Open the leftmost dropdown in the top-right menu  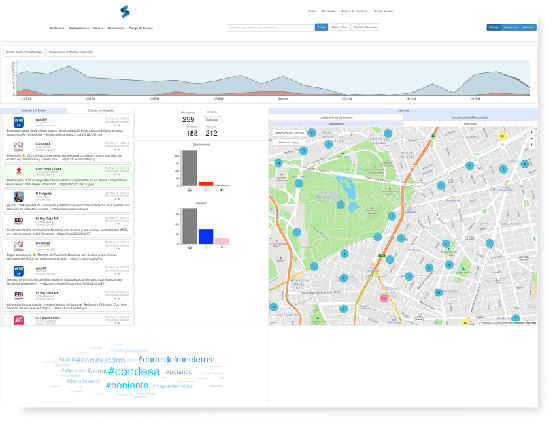click(312, 11)
